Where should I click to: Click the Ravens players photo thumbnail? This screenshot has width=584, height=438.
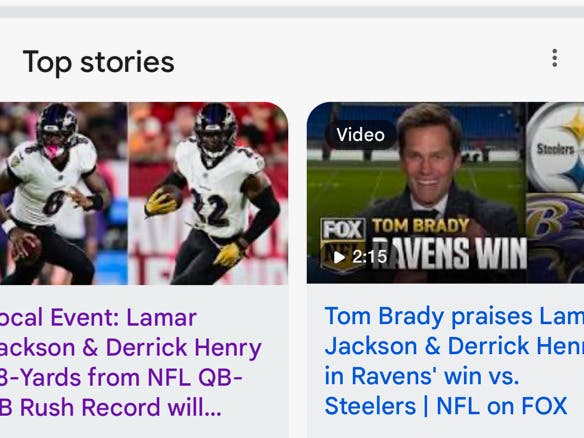point(144,193)
